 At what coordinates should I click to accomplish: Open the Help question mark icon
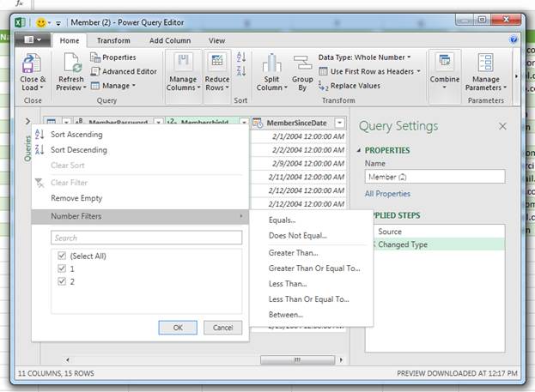(x=514, y=39)
